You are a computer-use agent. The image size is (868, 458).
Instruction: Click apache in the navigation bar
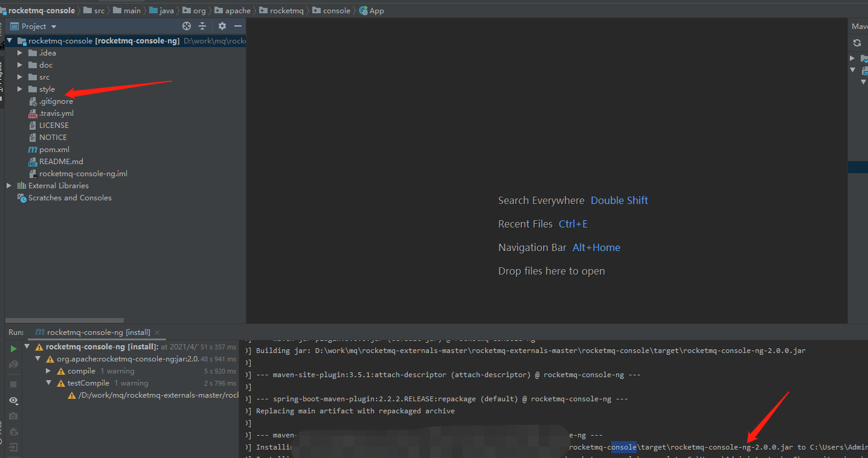[x=238, y=10]
